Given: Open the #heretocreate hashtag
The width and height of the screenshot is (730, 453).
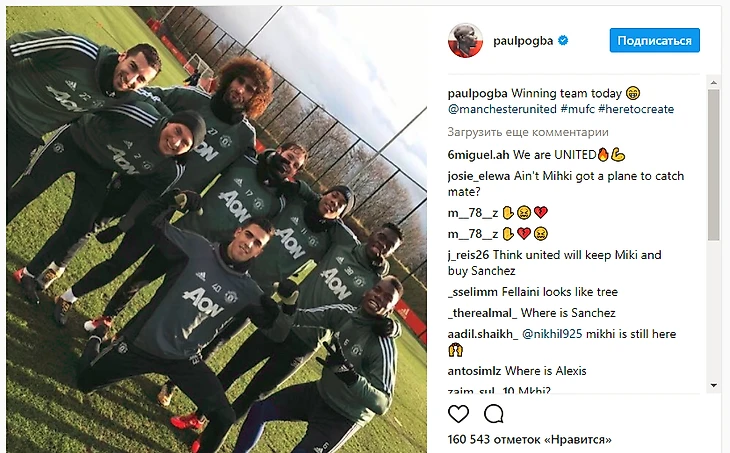Looking at the screenshot, I should 636,109.
